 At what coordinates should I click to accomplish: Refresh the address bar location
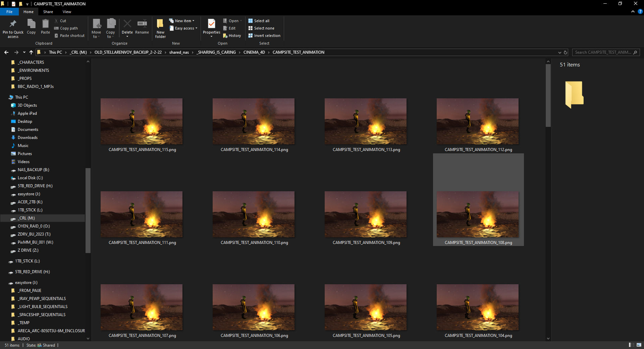click(566, 52)
